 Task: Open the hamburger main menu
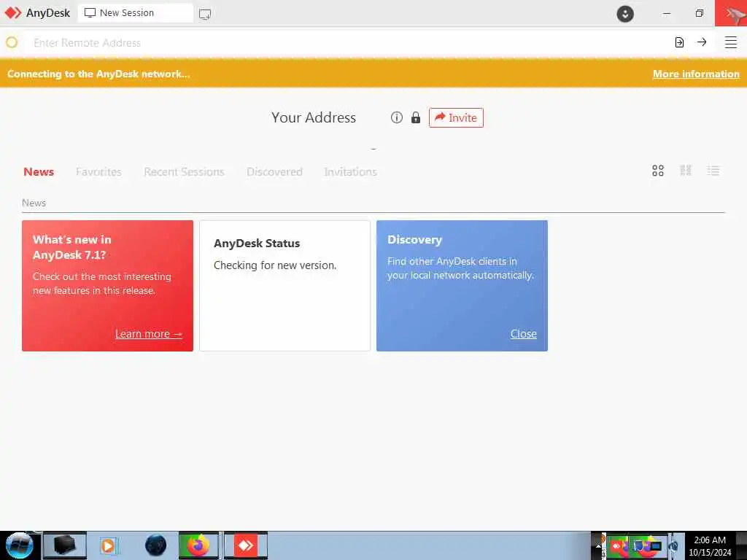[731, 42]
